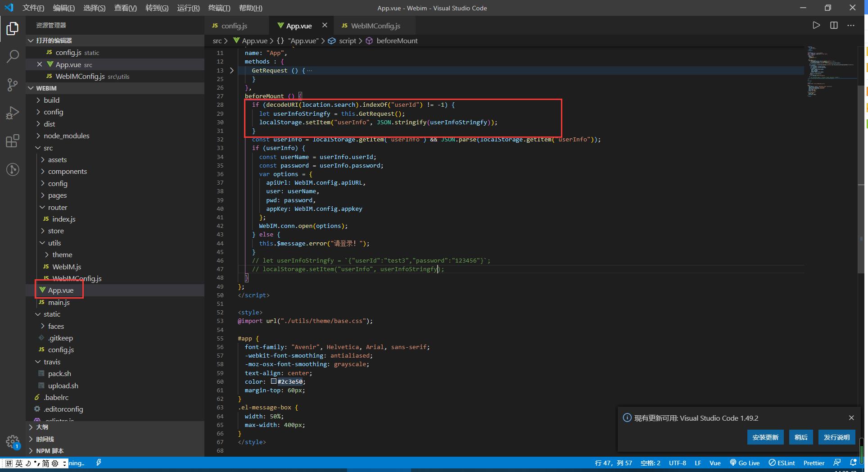Click the beforeMount breadcrumb

[392, 41]
